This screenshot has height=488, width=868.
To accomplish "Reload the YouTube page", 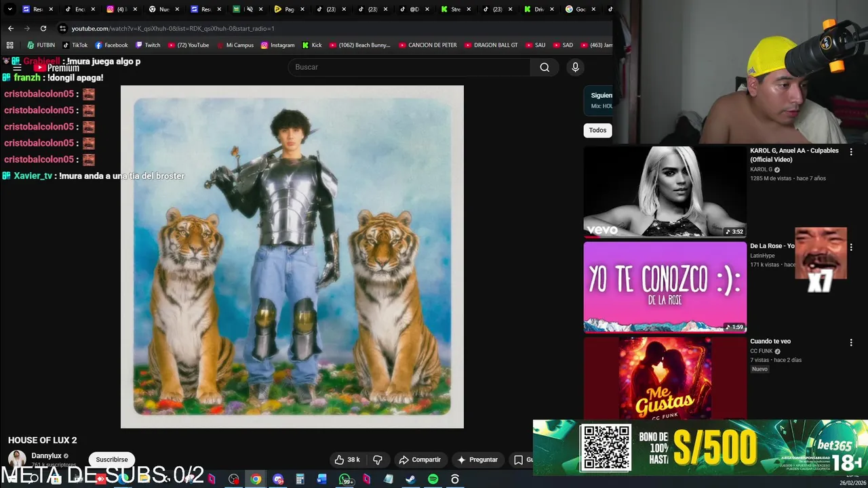I will [43, 28].
